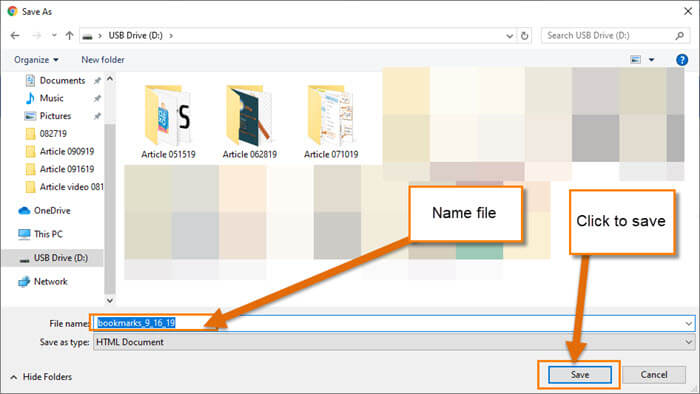Click sidebar scrollbar down arrow
This screenshot has height=394, width=700.
point(110,300)
